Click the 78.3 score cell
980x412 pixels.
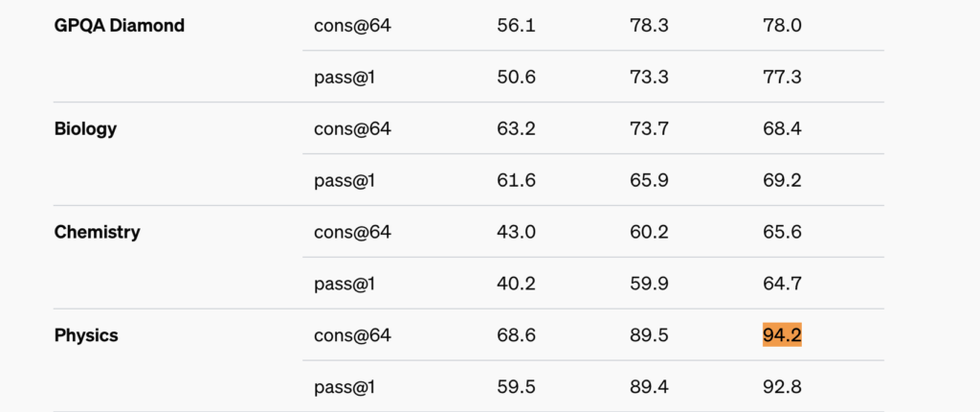649,26
